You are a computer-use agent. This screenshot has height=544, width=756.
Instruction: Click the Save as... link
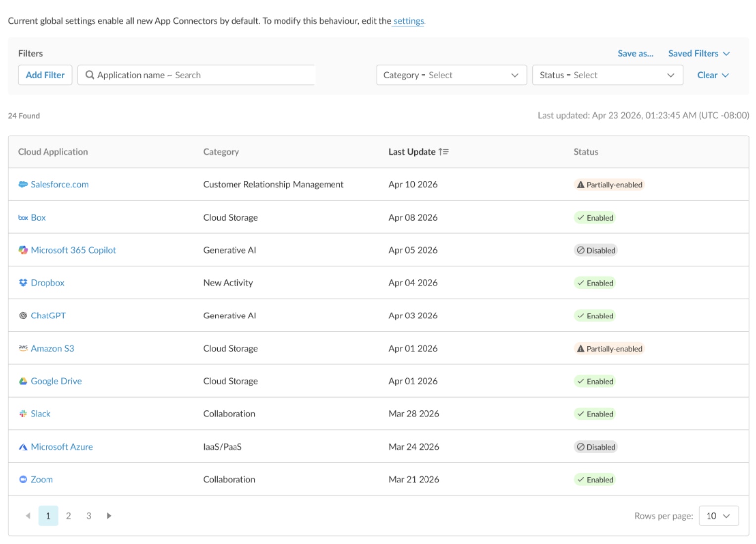pyautogui.click(x=635, y=53)
